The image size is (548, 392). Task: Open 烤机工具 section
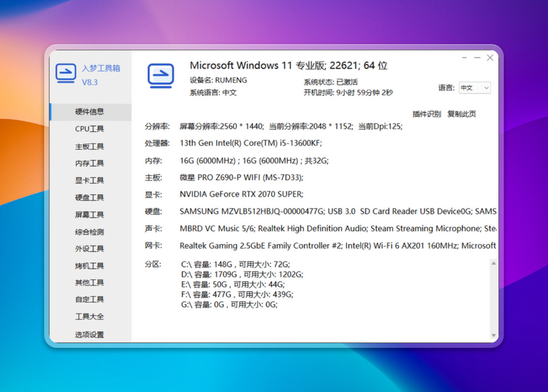click(x=91, y=266)
